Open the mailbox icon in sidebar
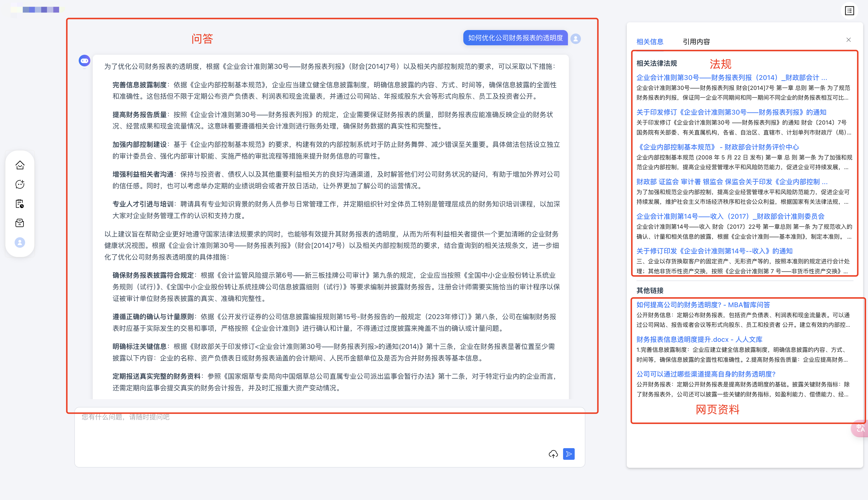The image size is (868, 500). click(x=20, y=223)
